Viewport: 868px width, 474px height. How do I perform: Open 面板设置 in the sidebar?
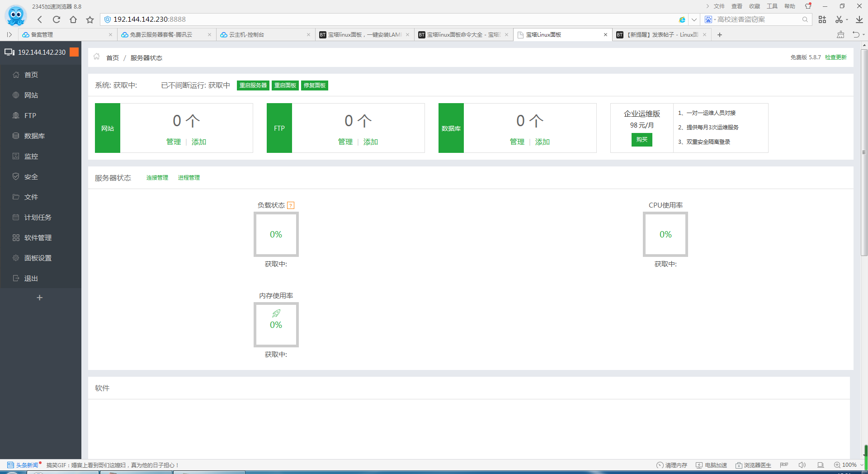click(41, 258)
